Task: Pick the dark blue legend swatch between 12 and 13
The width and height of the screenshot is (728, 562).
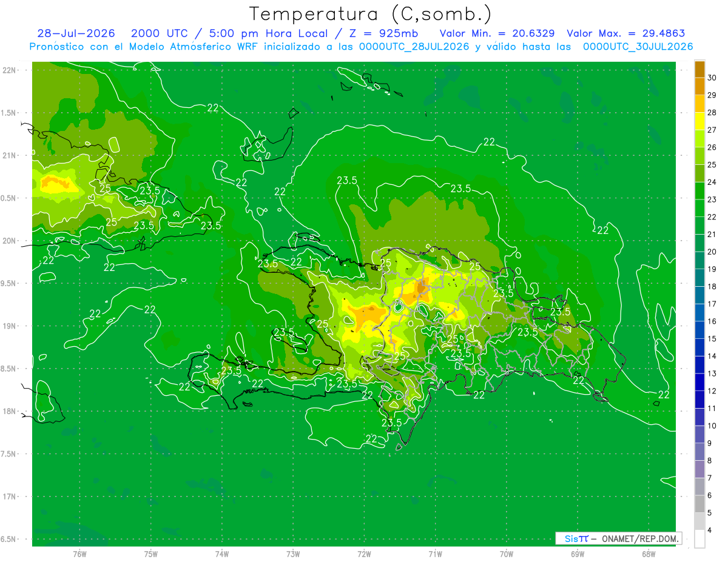Action: 699,382
